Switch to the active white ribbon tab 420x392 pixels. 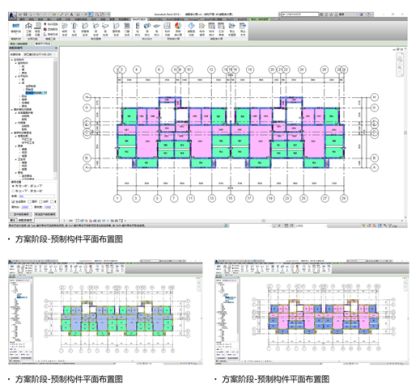139,19
